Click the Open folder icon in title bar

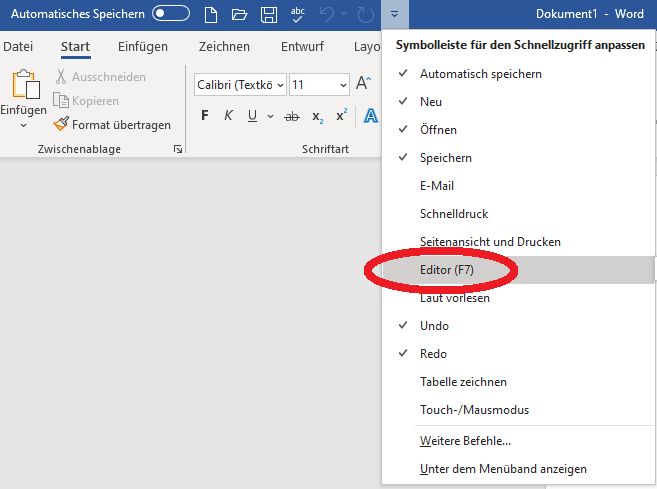(x=239, y=15)
